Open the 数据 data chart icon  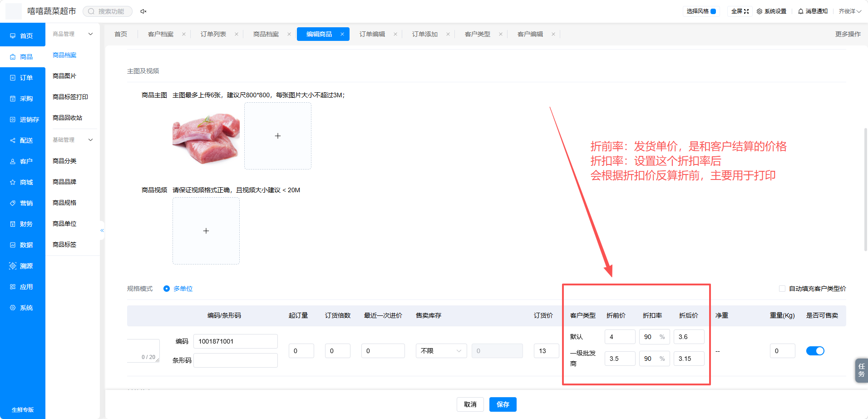13,245
